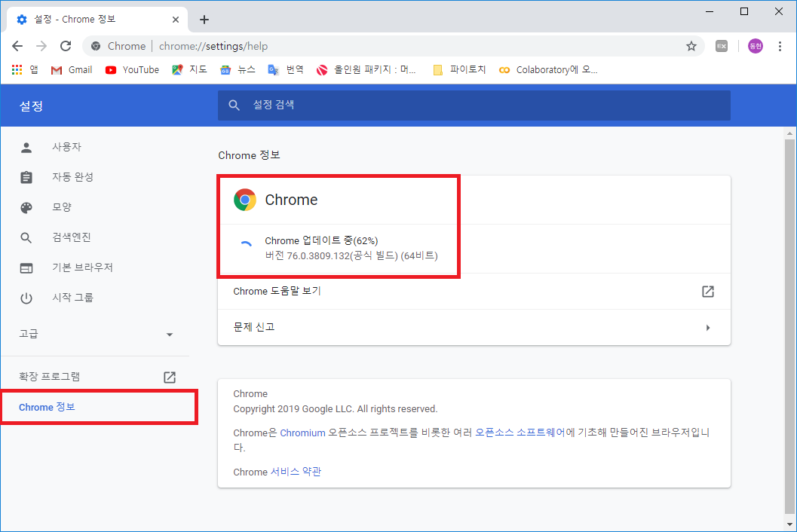The width and height of the screenshot is (797, 532).
Task: Select the 설정 - Chrome 정보 tab
Action: point(97,20)
